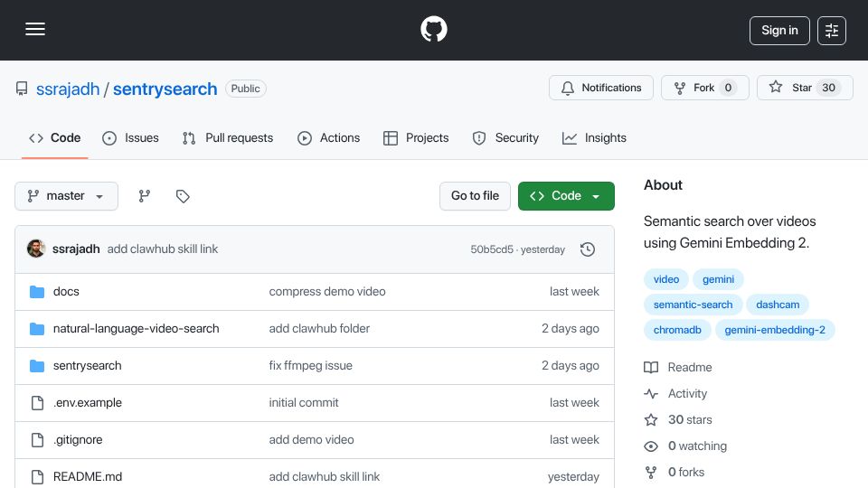868x488 pixels.
Task: Expand the master branch dropdown
Action: tap(66, 196)
